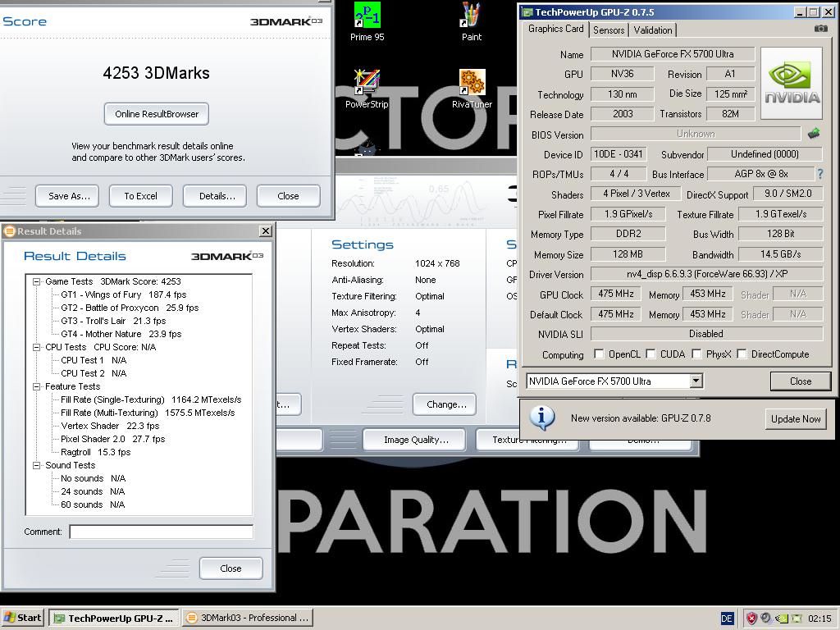Select Fill Rate (Multi-Texturing) row

pyautogui.click(x=148, y=413)
